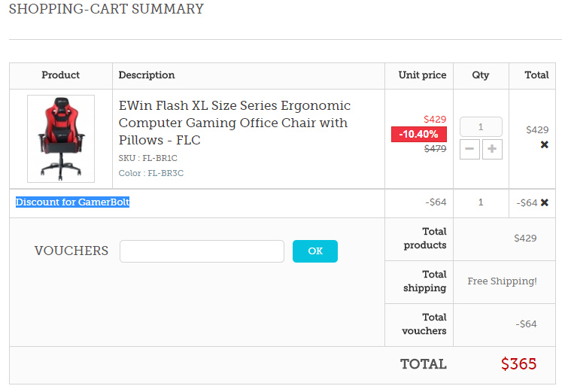The image size is (562, 392).
Task: Click the Total vouchers label
Action: 424,324
